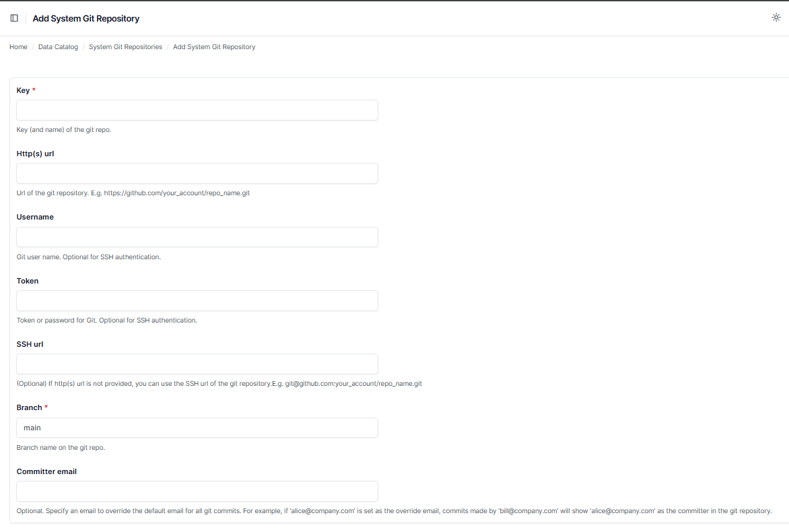This screenshot has height=532, width=789.
Task: Click the Username field label
Action: point(35,217)
